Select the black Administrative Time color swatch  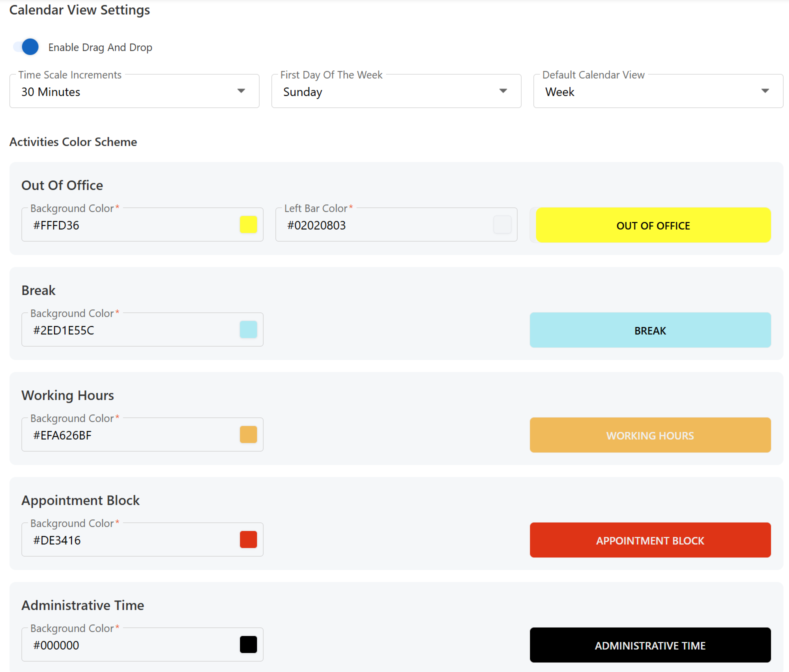pos(248,644)
